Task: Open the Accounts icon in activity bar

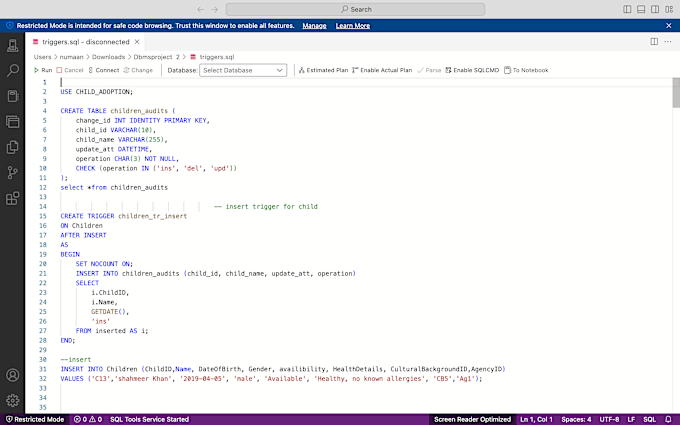Action: click(x=13, y=376)
